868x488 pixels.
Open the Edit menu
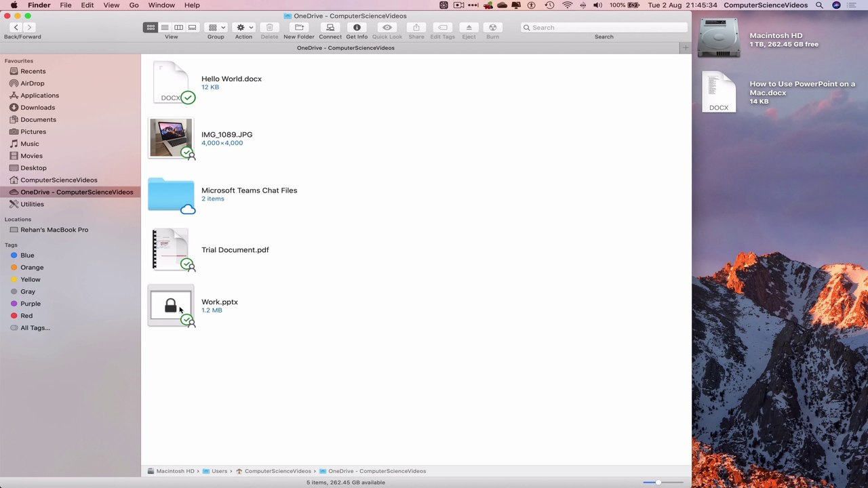(x=87, y=5)
